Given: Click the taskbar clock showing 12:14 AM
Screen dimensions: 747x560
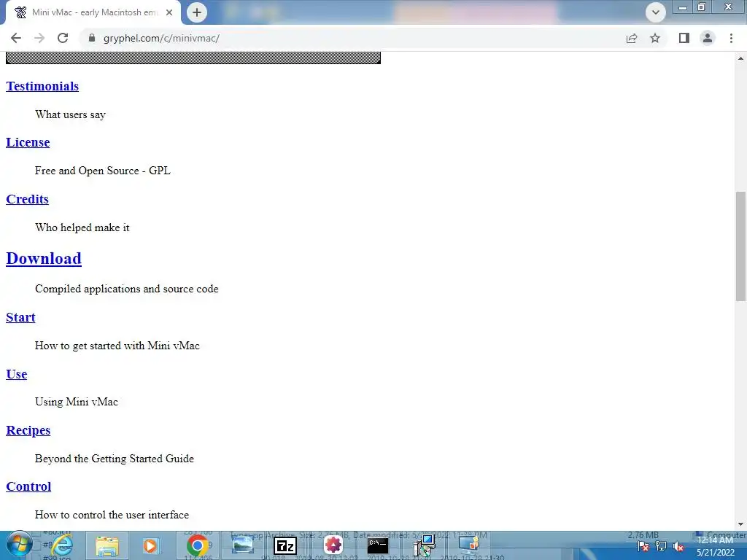Looking at the screenshot, I should pyautogui.click(x=715, y=546).
